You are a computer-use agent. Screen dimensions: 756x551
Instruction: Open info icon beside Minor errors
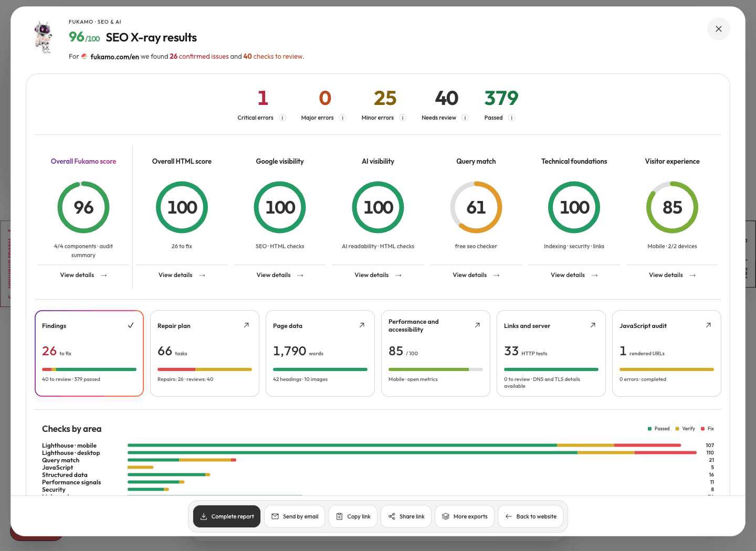pyautogui.click(x=403, y=118)
